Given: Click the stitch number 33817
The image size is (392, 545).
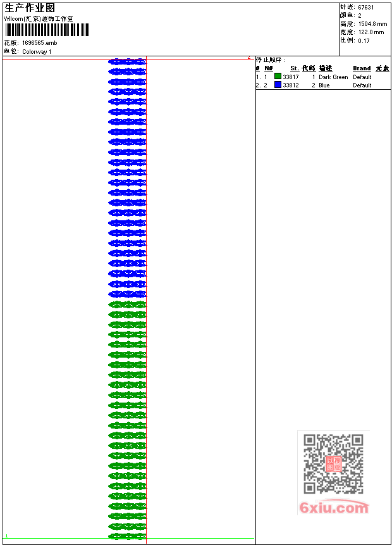Looking at the screenshot, I should tap(291, 77).
